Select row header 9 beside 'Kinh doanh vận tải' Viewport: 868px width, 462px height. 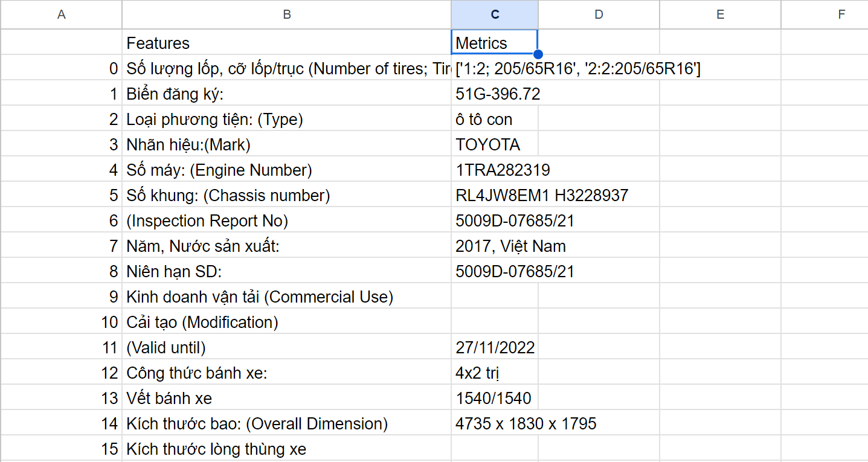(61, 296)
